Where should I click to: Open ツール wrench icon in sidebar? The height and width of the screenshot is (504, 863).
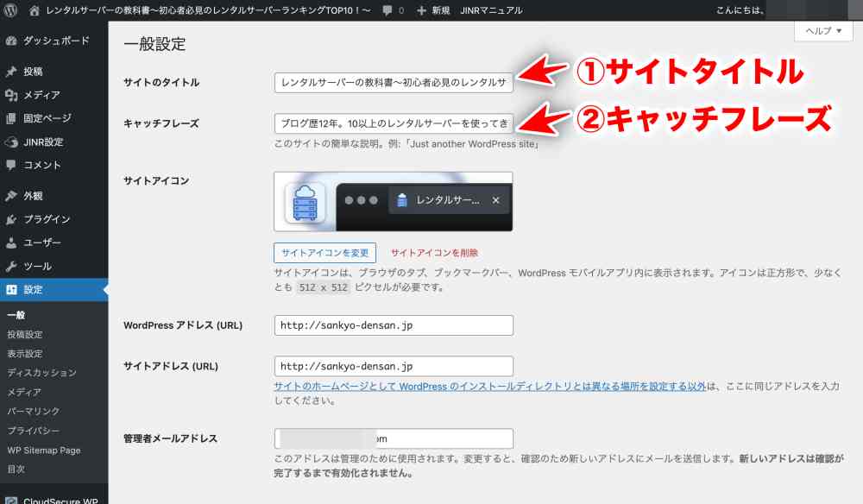click(x=11, y=266)
